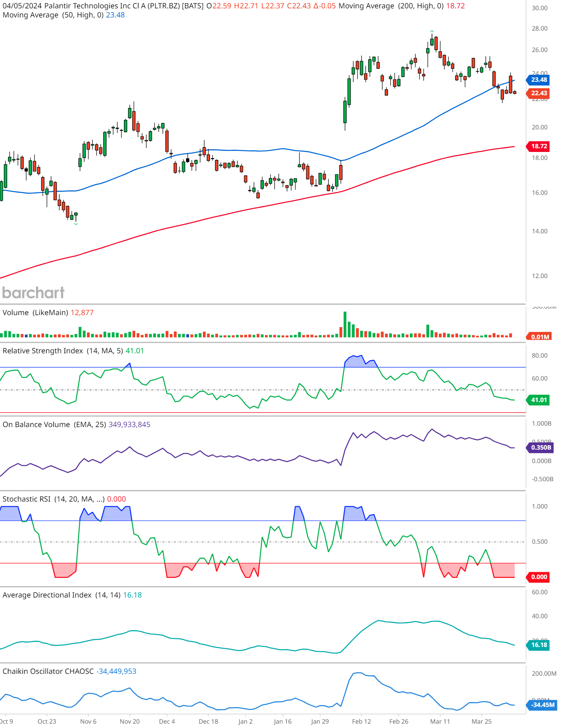Click the Mar 25 date axis label

481,722
